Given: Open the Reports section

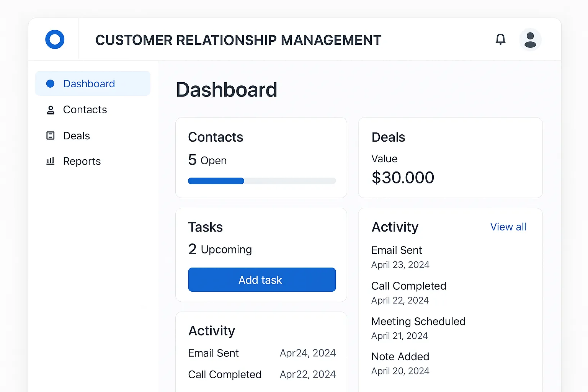Looking at the screenshot, I should pyautogui.click(x=82, y=161).
